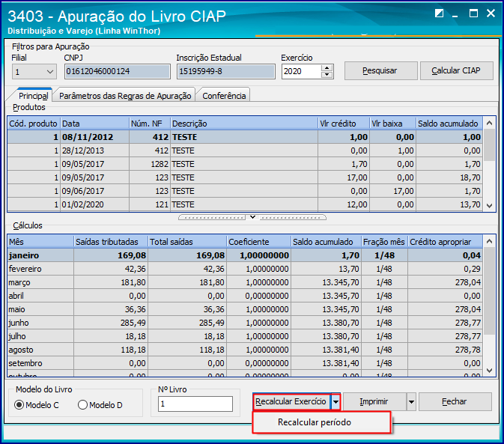This screenshot has height=444, width=504.
Task: Click the Fechar button
Action: (455, 401)
